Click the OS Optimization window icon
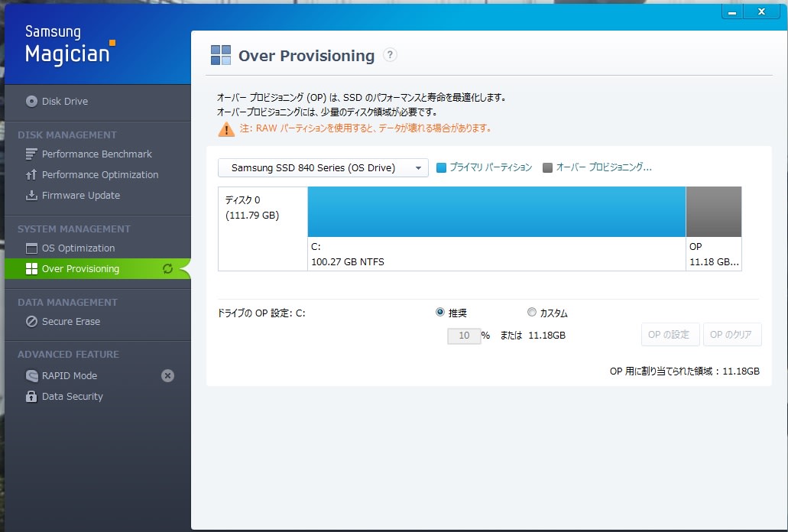Image resolution: width=788 pixels, height=532 pixels. (31, 248)
